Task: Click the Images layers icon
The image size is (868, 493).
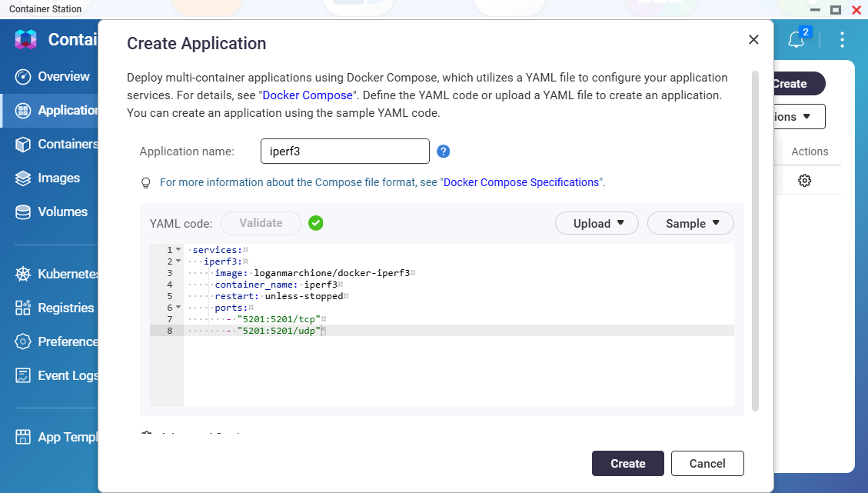Action: [x=23, y=178]
